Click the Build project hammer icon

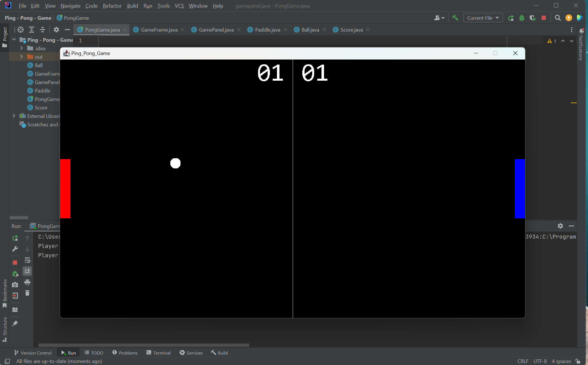455,18
